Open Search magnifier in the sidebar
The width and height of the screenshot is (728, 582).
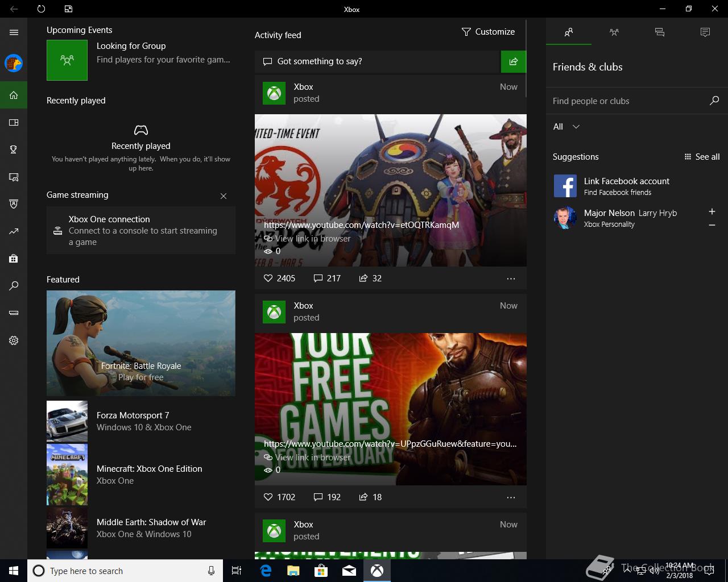coord(14,286)
